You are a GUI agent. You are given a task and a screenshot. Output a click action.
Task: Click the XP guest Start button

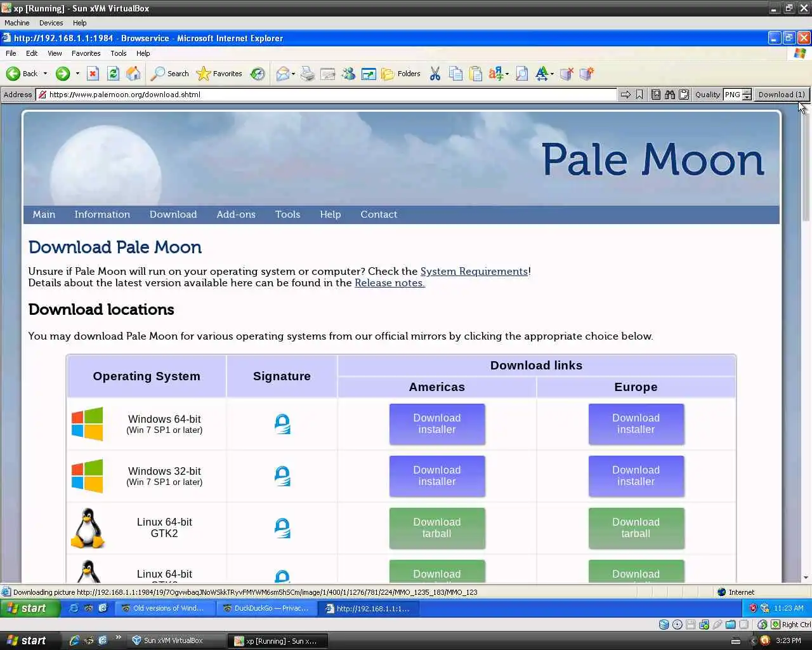30,608
